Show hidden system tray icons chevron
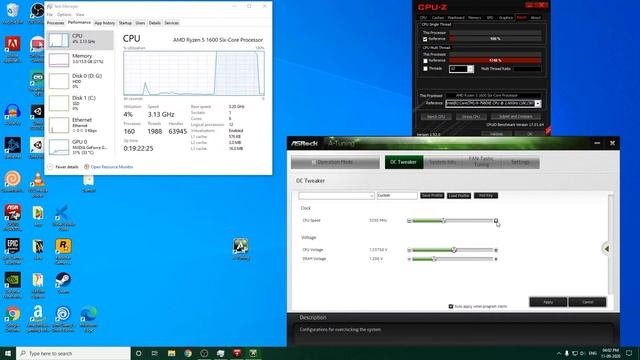 pos(558,353)
